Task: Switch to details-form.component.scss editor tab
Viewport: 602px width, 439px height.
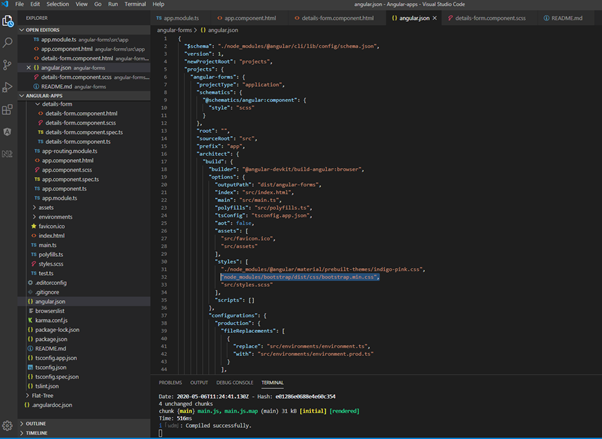Action: [490, 18]
